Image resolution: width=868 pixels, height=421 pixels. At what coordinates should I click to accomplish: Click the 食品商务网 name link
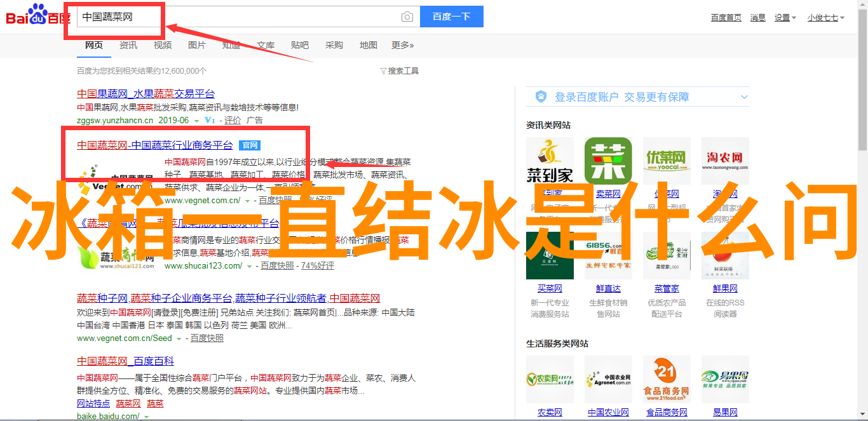point(667,413)
